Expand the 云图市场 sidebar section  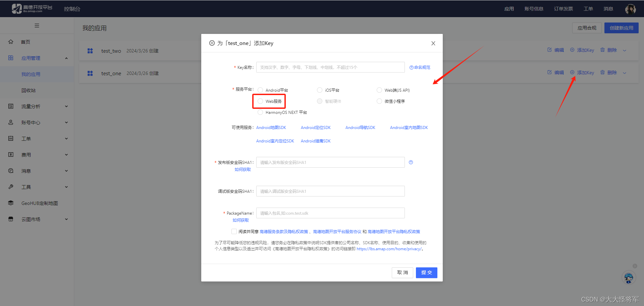(66, 219)
